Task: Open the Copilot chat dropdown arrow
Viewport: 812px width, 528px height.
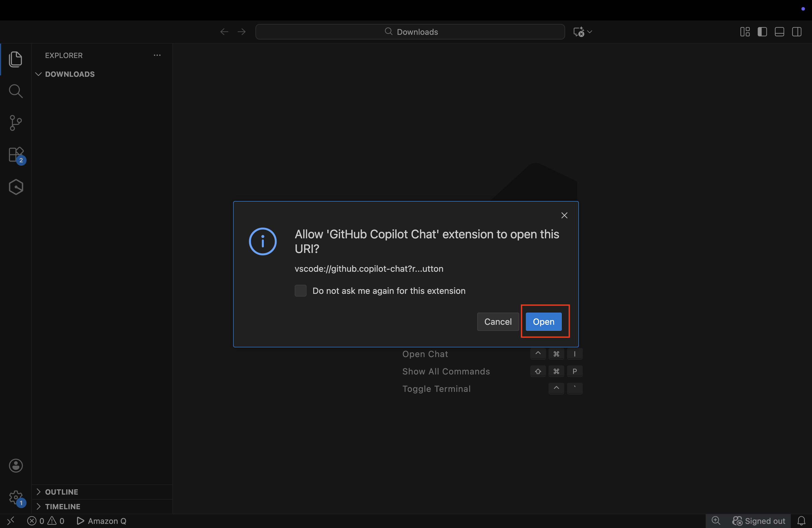Action: (590, 32)
